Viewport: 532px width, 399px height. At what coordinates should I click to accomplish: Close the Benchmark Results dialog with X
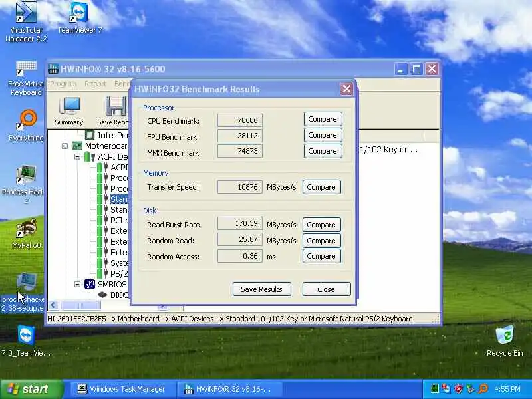point(346,89)
